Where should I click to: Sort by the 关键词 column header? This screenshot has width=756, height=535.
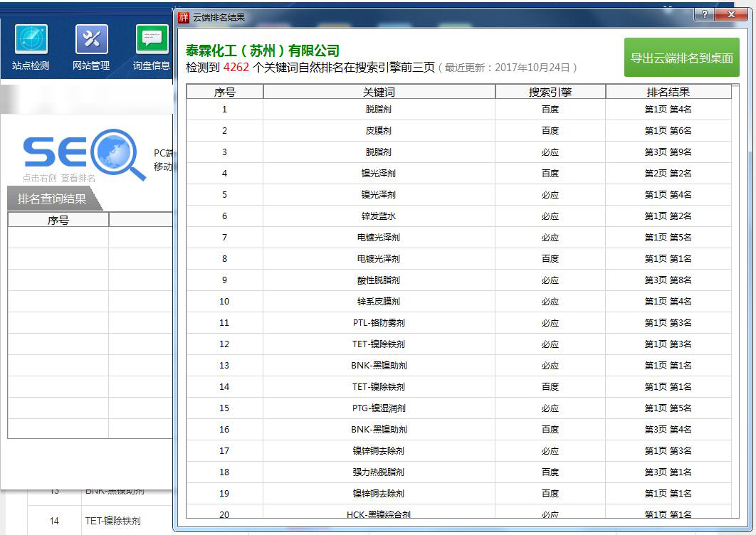pyautogui.click(x=379, y=92)
